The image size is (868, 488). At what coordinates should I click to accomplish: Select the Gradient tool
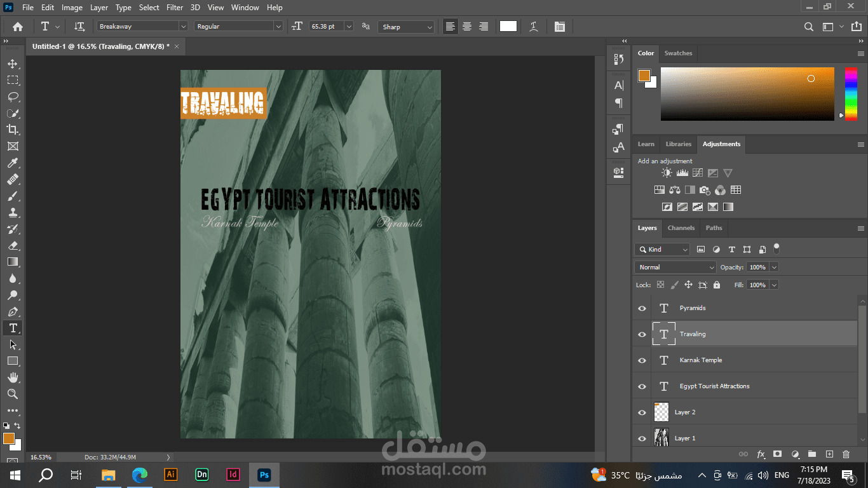click(x=13, y=262)
